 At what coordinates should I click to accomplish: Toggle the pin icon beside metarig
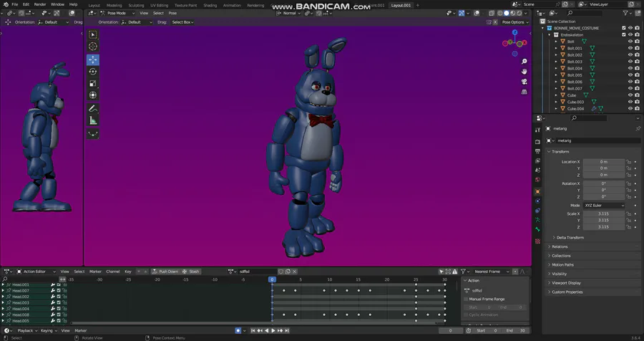coord(638,129)
